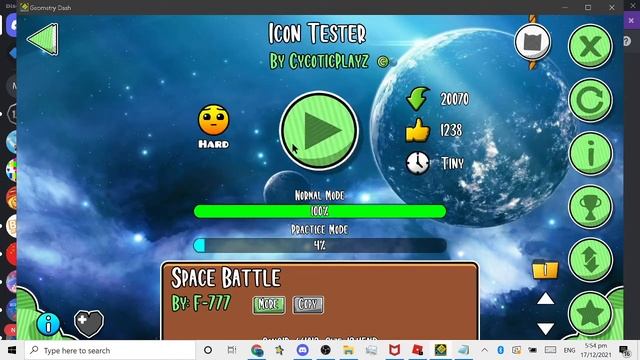Open level info with the i button
This screenshot has width=640, height=360.
pos(590,154)
